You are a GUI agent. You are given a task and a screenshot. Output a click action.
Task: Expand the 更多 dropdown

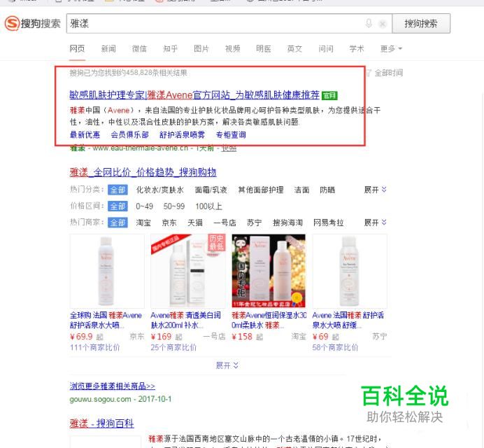click(x=391, y=48)
